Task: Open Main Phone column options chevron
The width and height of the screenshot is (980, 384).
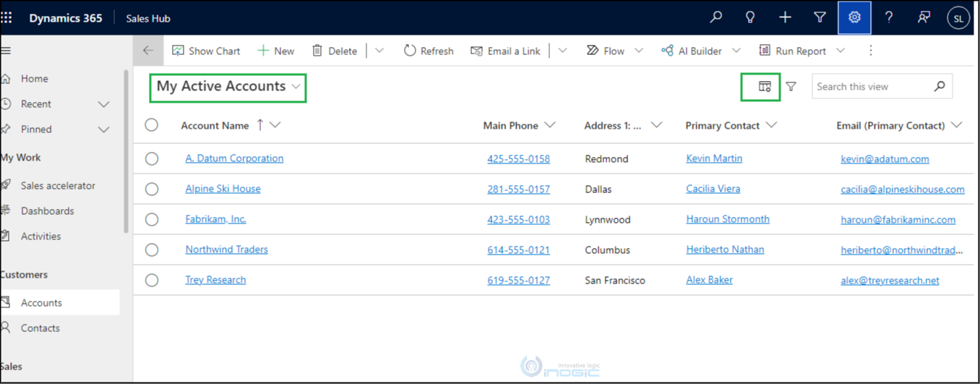Action: (550, 125)
